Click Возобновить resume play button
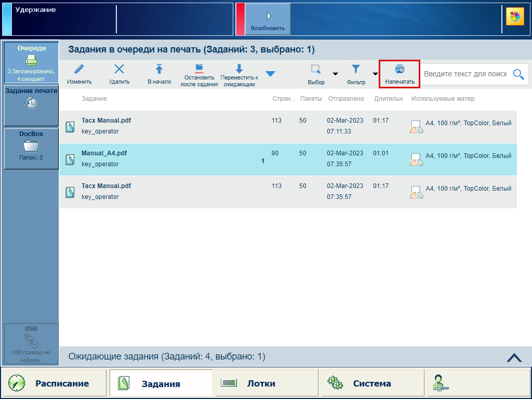This screenshot has height=399, width=532. click(x=268, y=19)
